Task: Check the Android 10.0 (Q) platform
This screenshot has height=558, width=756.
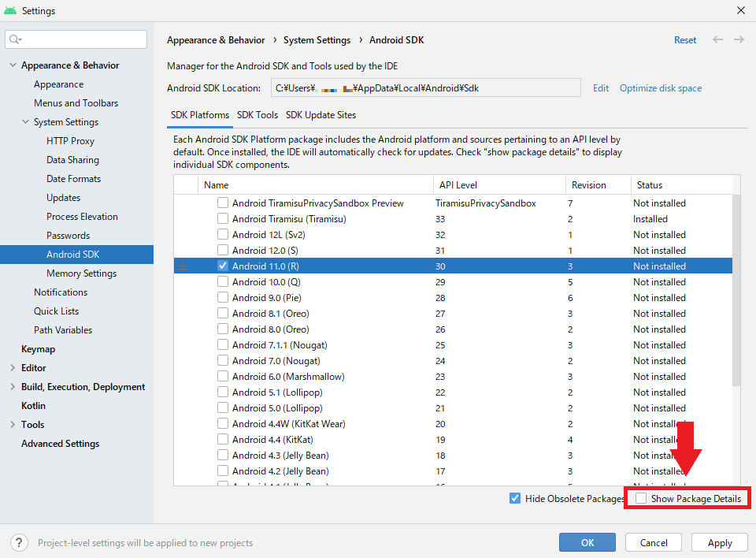Action: tap(223, 281)
